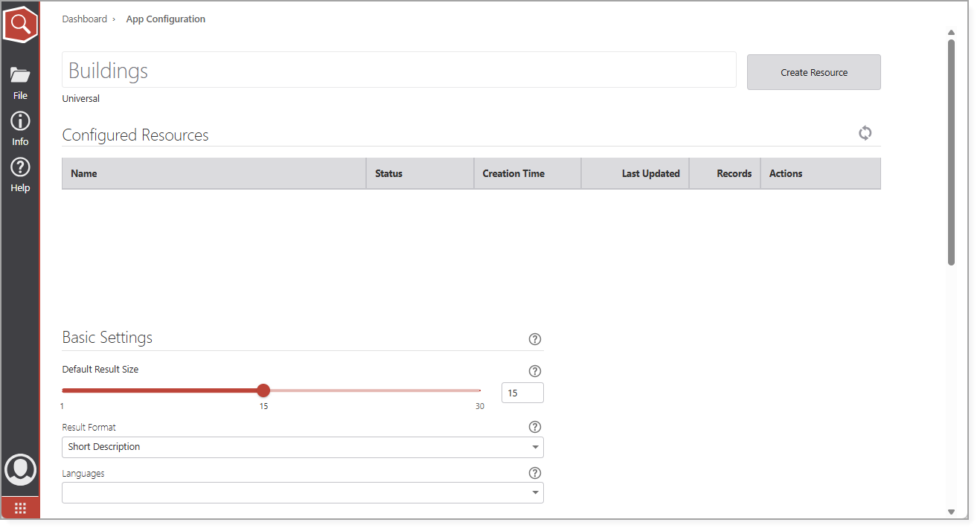Screen dimensions: 980x531
Task: Open the Result Format dropdown
Action: coord(303,447)
